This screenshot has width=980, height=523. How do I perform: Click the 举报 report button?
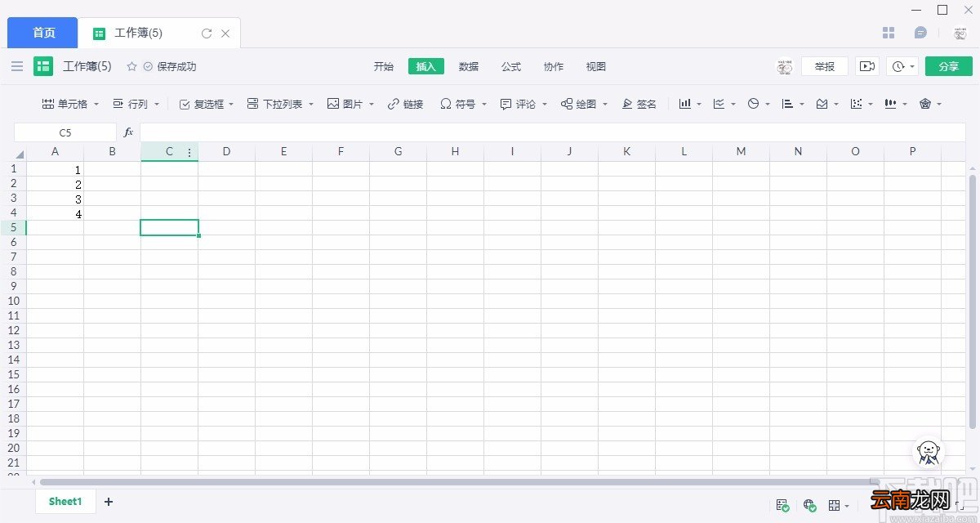point(825,66)
